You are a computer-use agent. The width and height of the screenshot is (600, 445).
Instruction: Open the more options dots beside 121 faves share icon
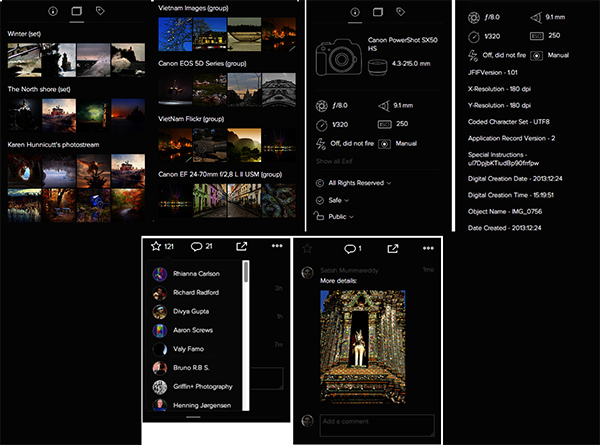pyautogui.click(x=277, y=246)
